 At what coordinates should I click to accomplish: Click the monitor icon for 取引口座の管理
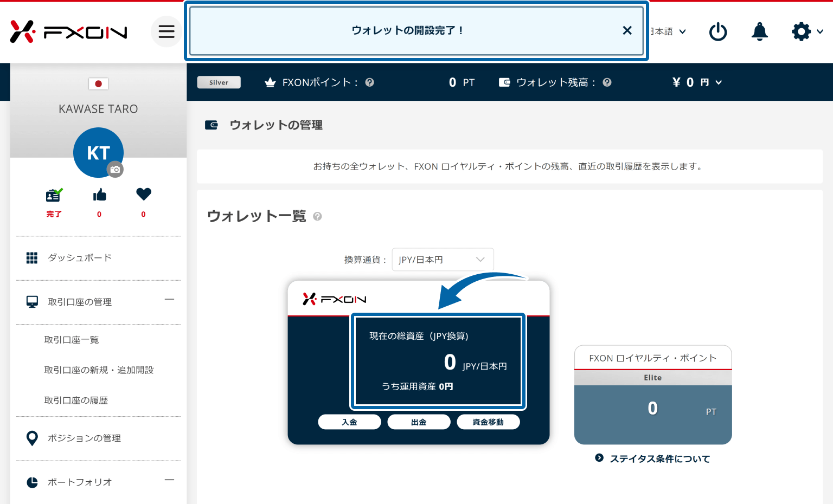[x=32, y=302]
